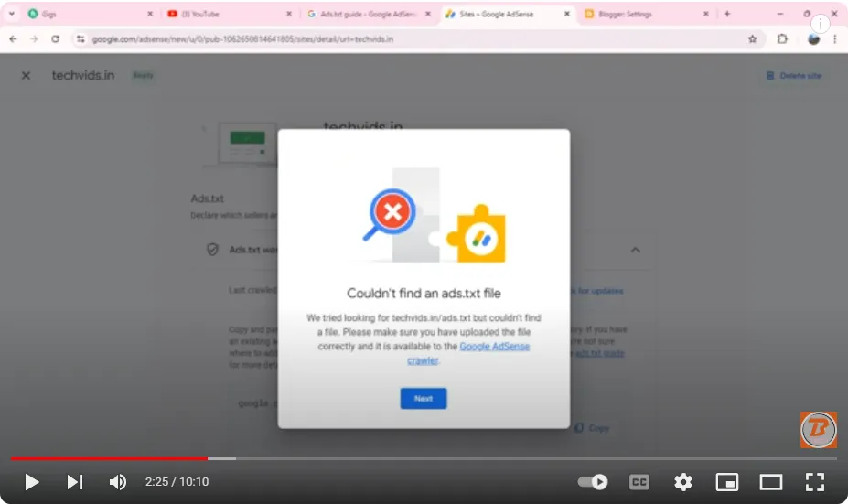View site information icon
The height and width of the screenshot is (504, 848).
coord(81,39)
